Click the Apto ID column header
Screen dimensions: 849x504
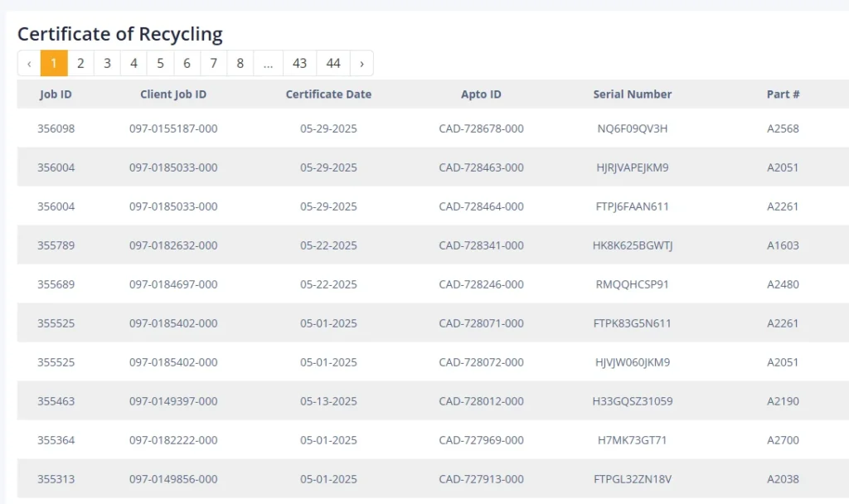point(481,94)
